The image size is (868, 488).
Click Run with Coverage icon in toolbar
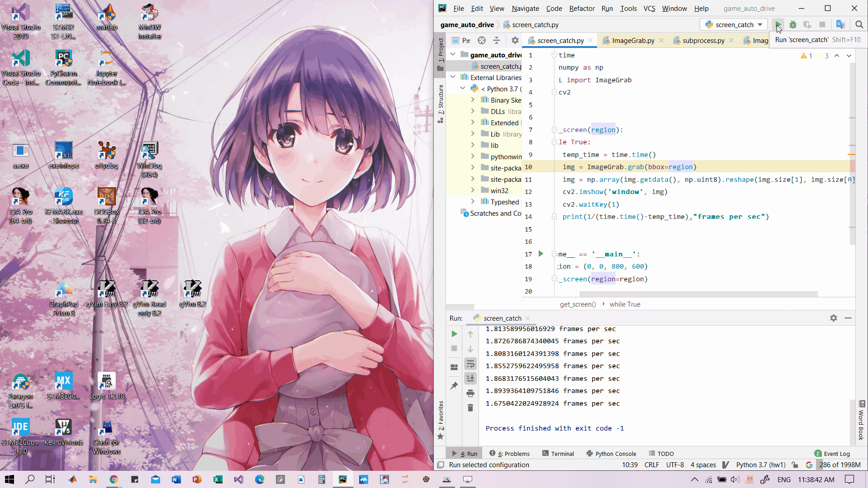point(807,25)
